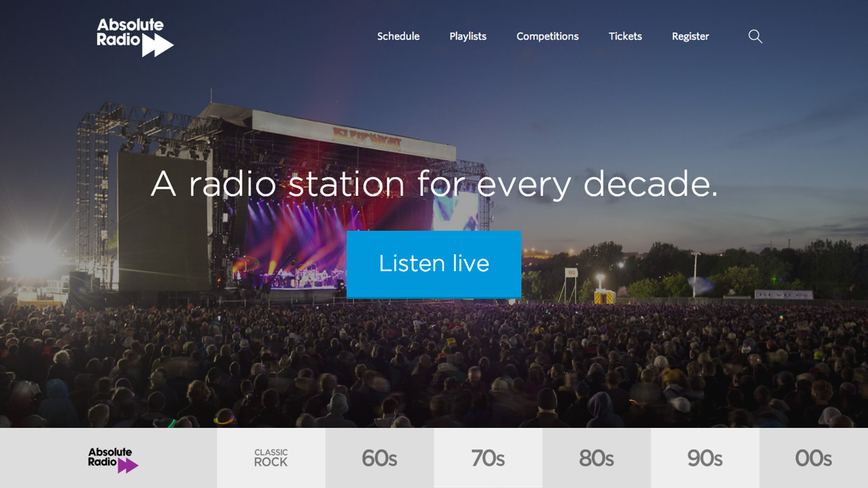
Task: Toggle the Absolute Radio bottom logo
Action: 113,458
